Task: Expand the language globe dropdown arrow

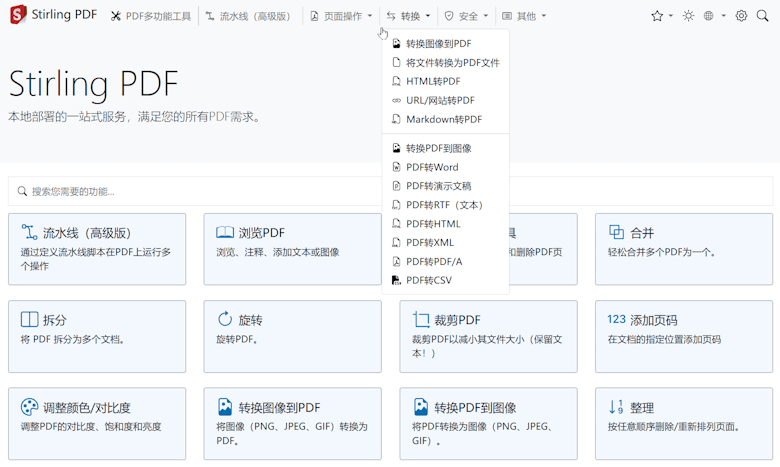Action: tap(723, 16)
